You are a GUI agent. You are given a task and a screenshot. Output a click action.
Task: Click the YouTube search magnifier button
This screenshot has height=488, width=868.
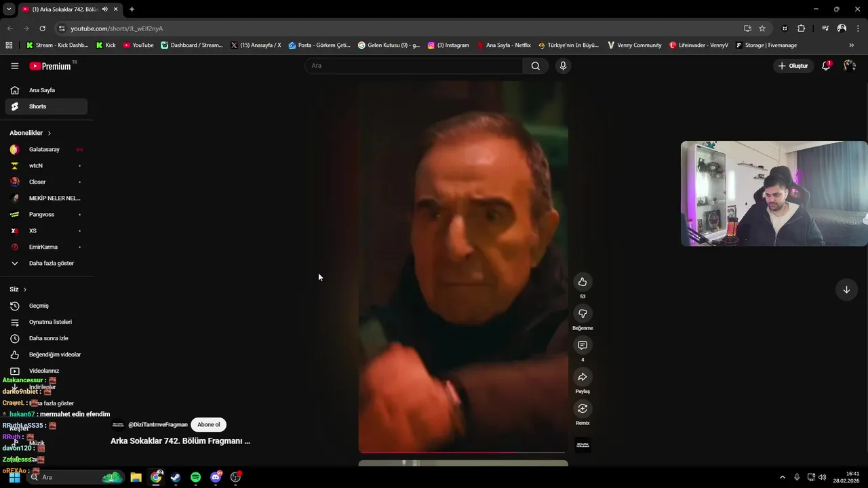point(536,66)
